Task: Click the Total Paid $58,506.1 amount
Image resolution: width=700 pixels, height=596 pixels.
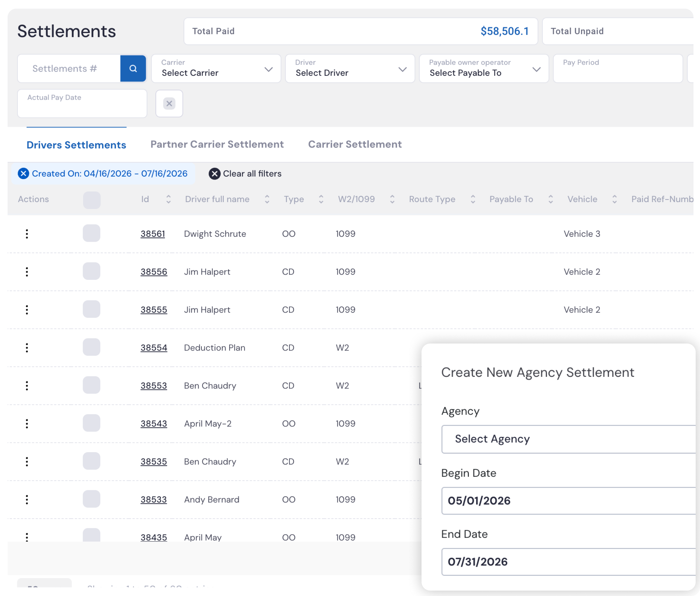Action: click(504, 31)
